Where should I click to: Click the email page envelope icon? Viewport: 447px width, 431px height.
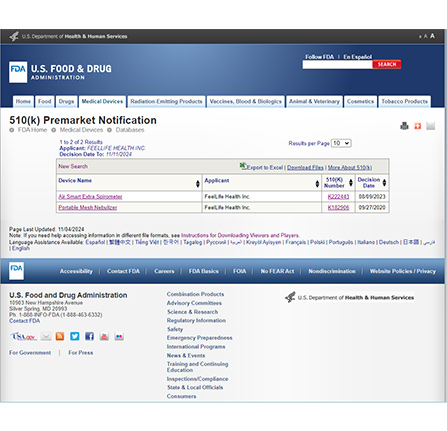pyautogui.click(x=430, y=126)
